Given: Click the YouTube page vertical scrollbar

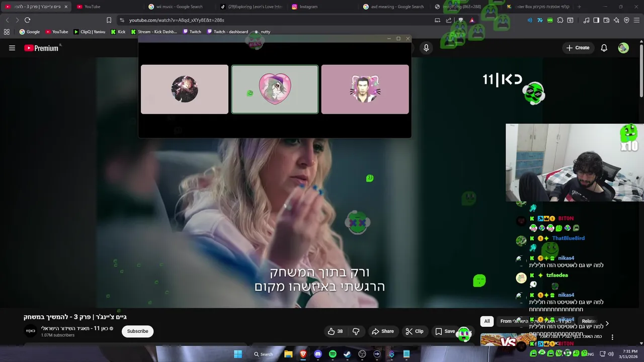Looking at the screenshot, I should click(641, 70).
